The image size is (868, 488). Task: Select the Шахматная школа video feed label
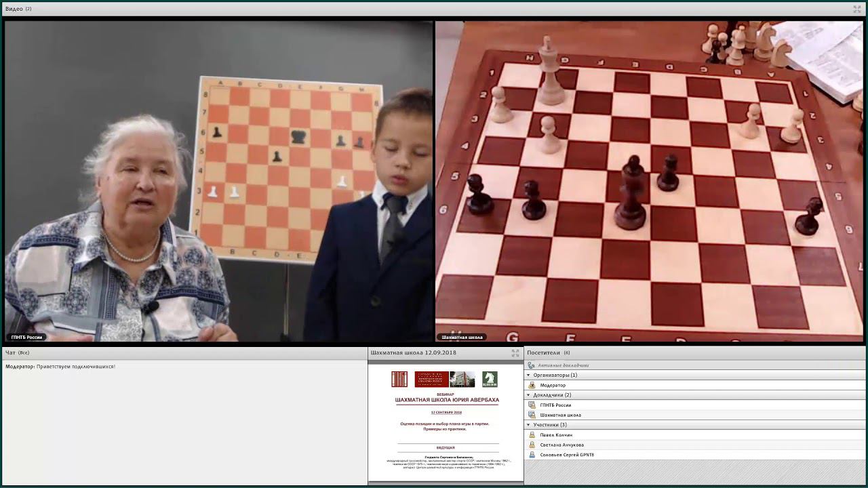coord(462,337)
